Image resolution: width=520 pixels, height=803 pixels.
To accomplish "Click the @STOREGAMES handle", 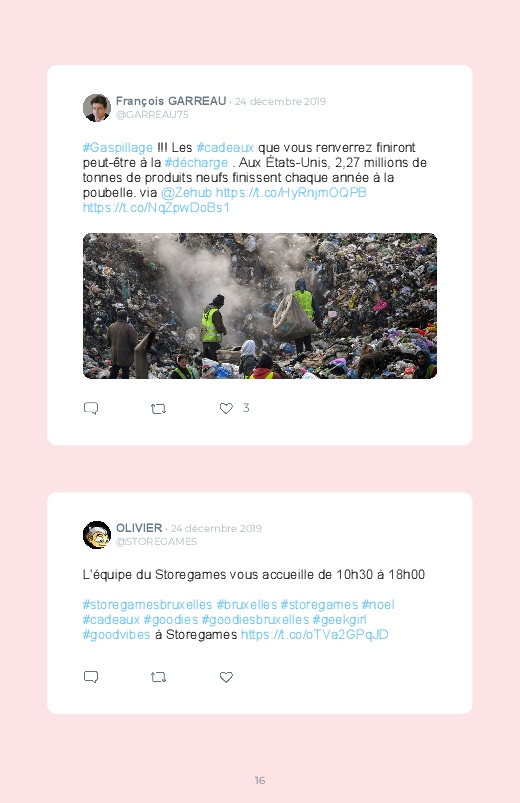I will 156,542.
